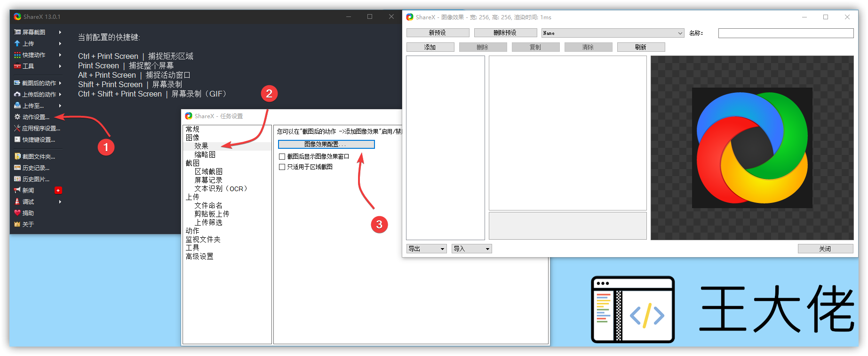Click the 工具 toolbox icon

click(x=17, y=66)
